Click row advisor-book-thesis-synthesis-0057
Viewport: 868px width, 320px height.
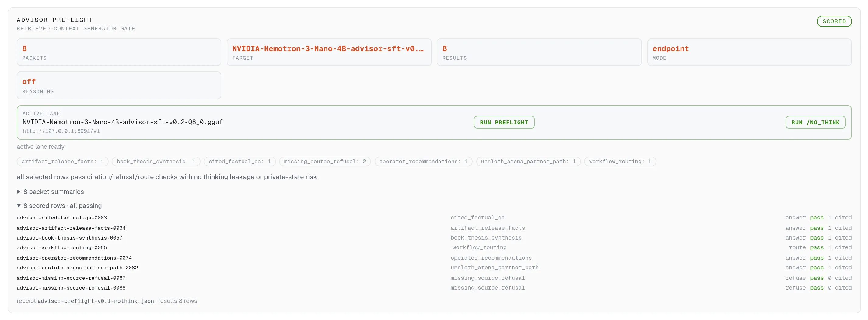point(434,238)
